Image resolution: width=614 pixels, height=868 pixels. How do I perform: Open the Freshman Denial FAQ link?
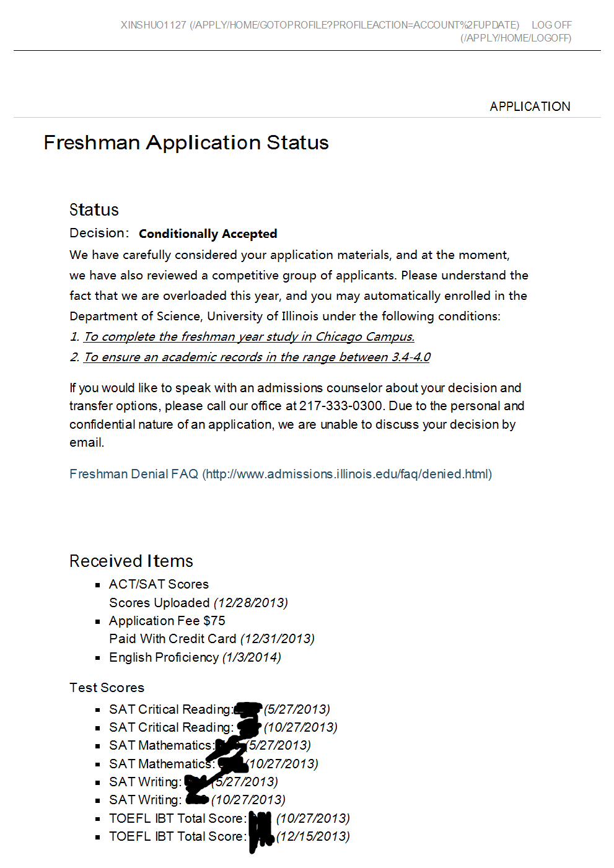tap(280, 474)
